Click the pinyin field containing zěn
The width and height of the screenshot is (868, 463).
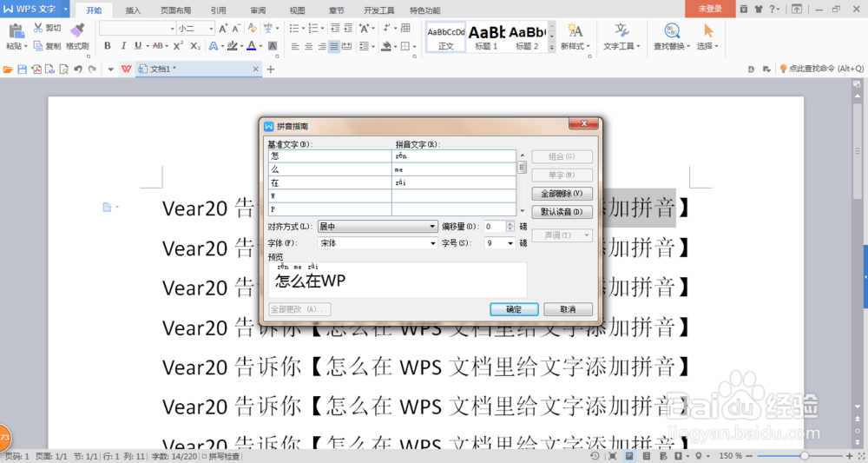point(454,156)
